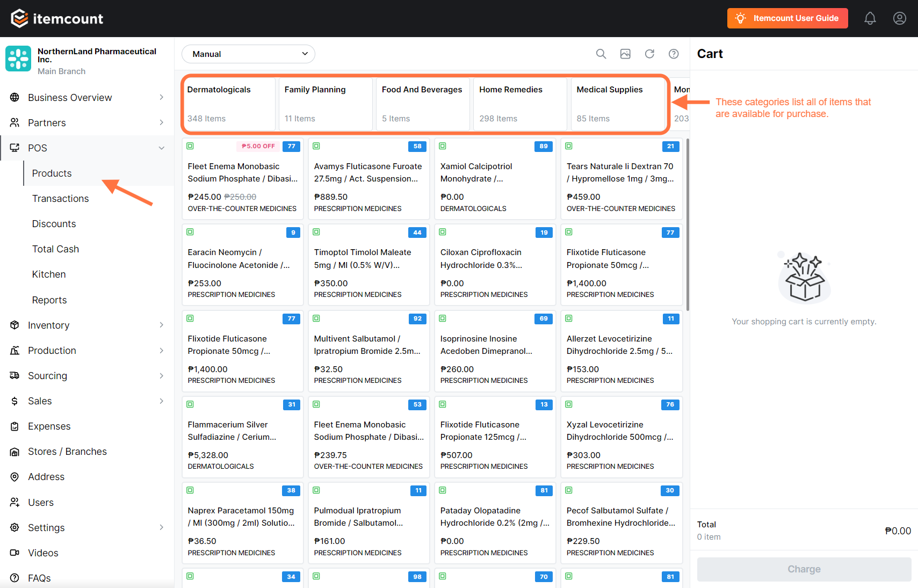918x588 pixels.
Task: Click the product list scrollbar
Action: [688, 224]
